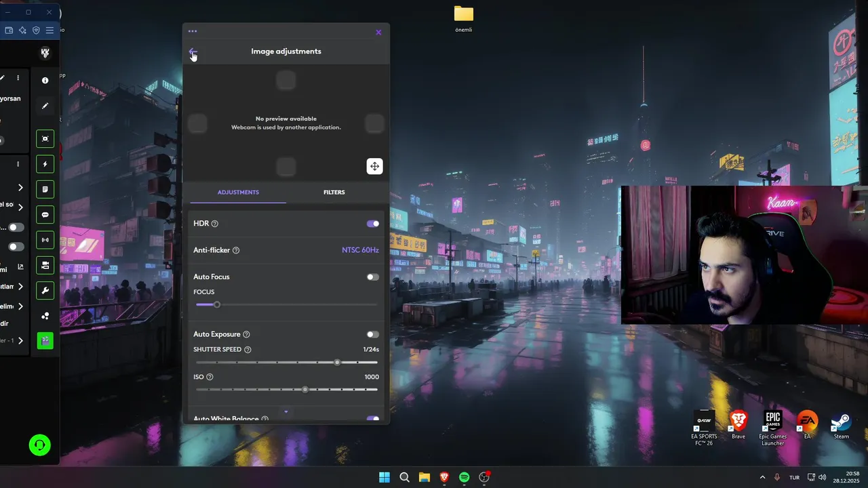Click the webcam overlay video
The width and height of the screenshot is (868, 488).
(x=744, y=255)
